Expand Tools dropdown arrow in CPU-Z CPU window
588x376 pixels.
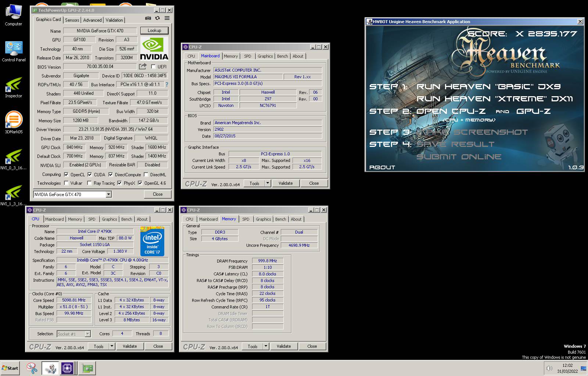[x=112, y=346]
